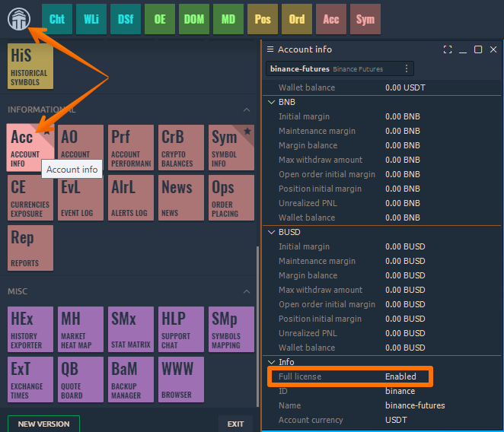Collapse the INFORMATIONAL section
The height and width of the screenshot is (432, 504).
247,110
